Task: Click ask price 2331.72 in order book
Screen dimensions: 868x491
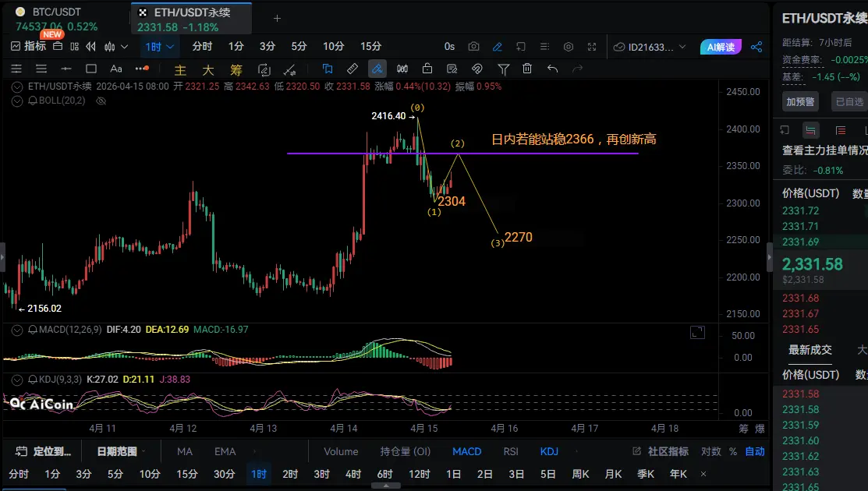Action: coord(800,210)
